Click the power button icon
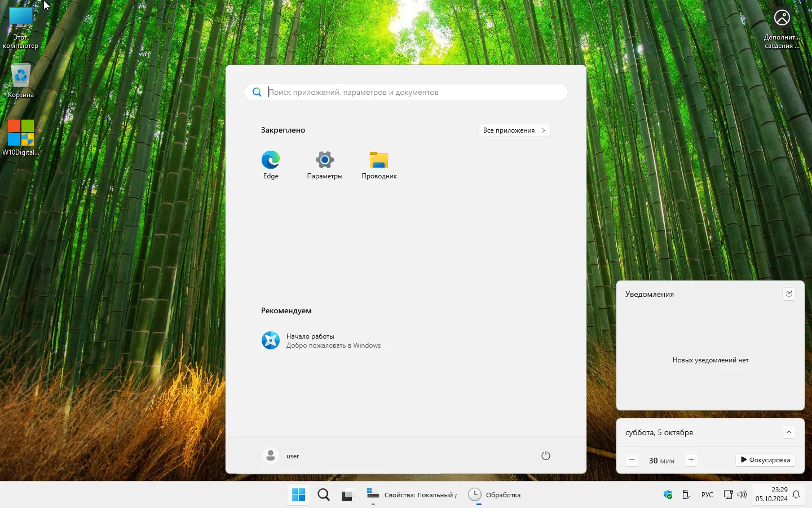 [x=545, y=456]
